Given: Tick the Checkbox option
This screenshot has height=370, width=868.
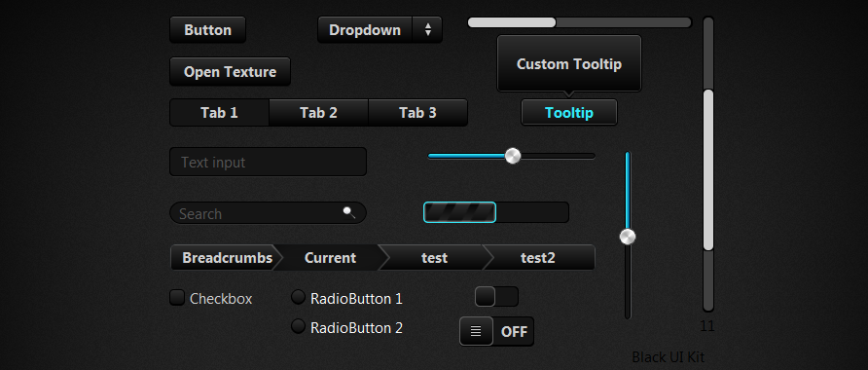Looking at the screenshot, I should [176, 298].
